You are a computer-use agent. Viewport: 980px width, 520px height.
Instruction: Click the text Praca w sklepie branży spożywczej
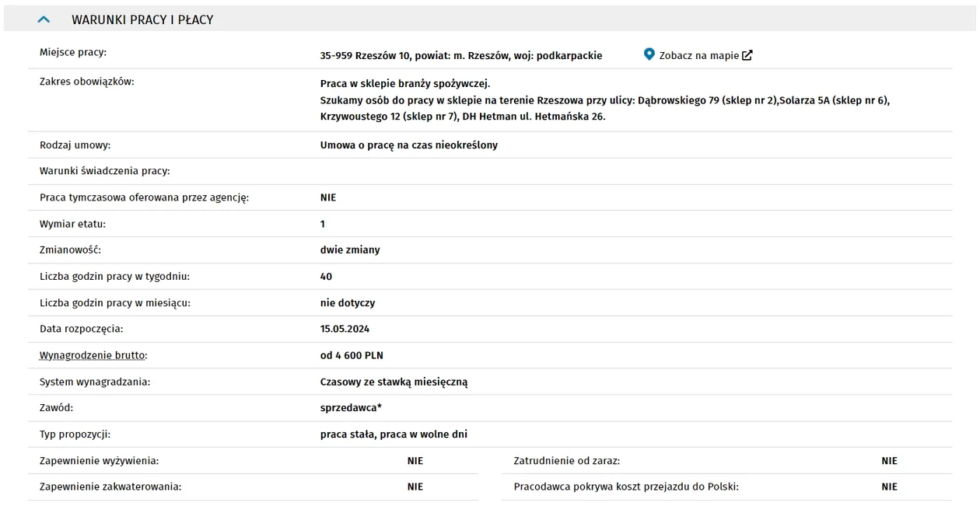click(405, 83)
